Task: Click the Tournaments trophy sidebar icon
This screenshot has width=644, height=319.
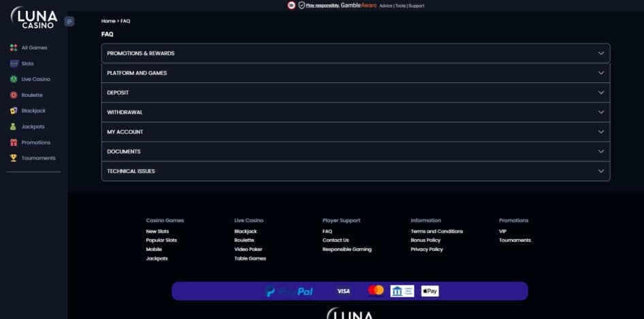Action: click(14, 158)
